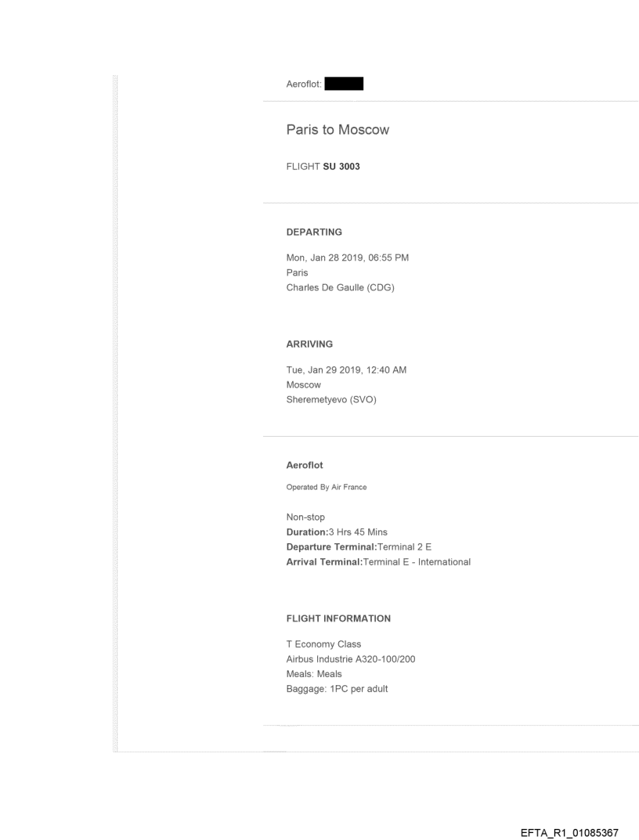Screen dimensions: 639x840
Task: Click the Charles De Gaulle (CDG) airport text
Action: point(341,287)
